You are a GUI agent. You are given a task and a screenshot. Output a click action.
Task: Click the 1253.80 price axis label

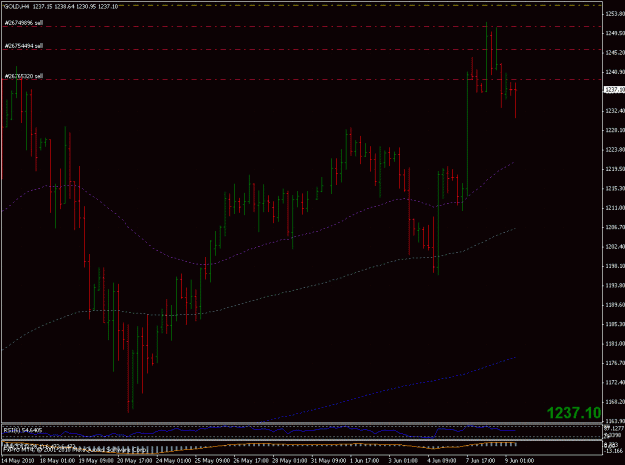click(x=615, y=14)
